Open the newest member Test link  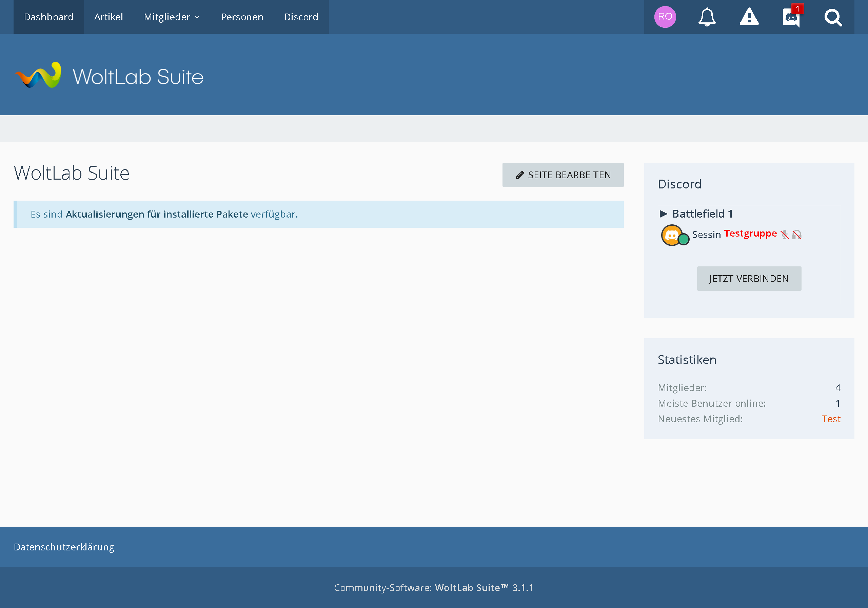(x=831, y=419)
